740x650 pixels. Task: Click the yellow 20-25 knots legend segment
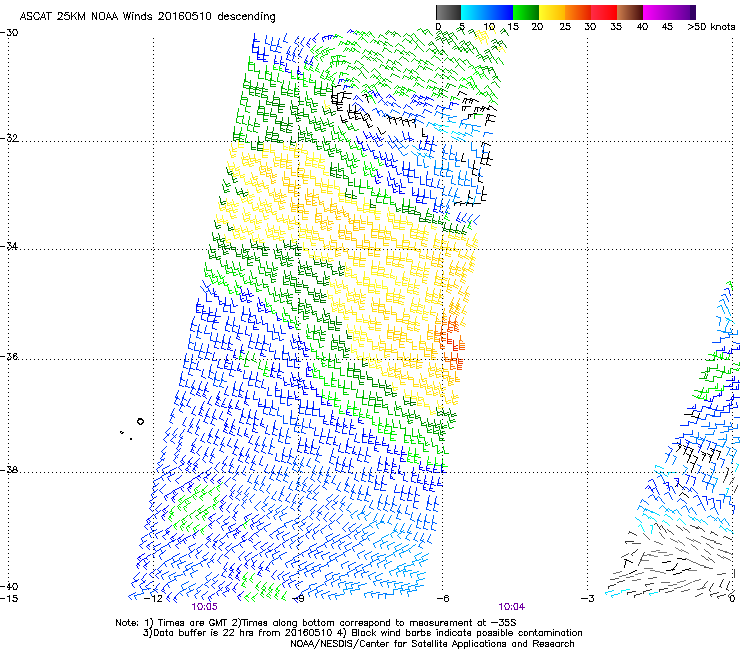[x=552, y=12]
